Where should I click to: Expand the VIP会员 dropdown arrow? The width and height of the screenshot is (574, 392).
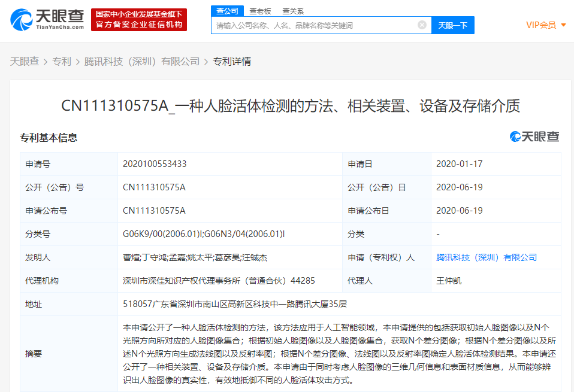(563, 25)
